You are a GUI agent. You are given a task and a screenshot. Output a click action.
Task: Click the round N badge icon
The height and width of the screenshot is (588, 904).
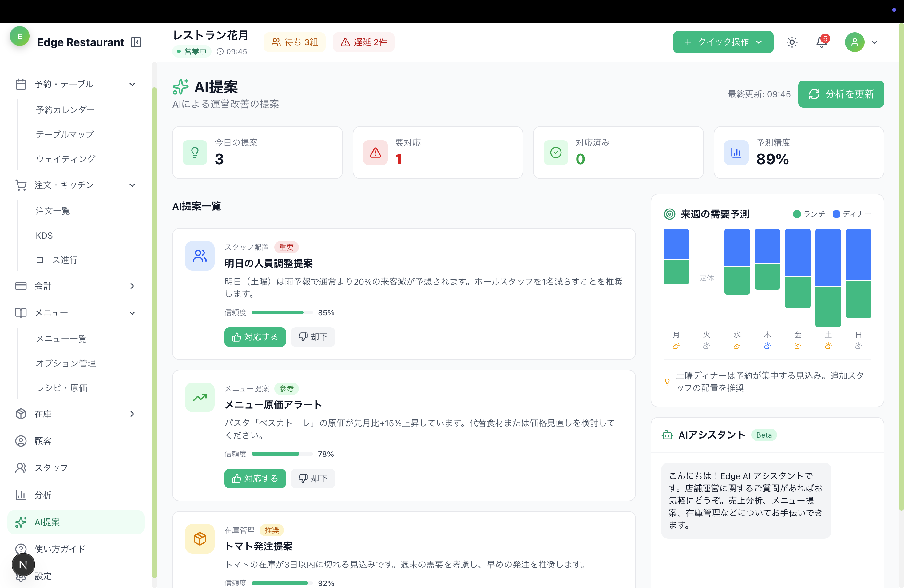[x=23, y=565]
